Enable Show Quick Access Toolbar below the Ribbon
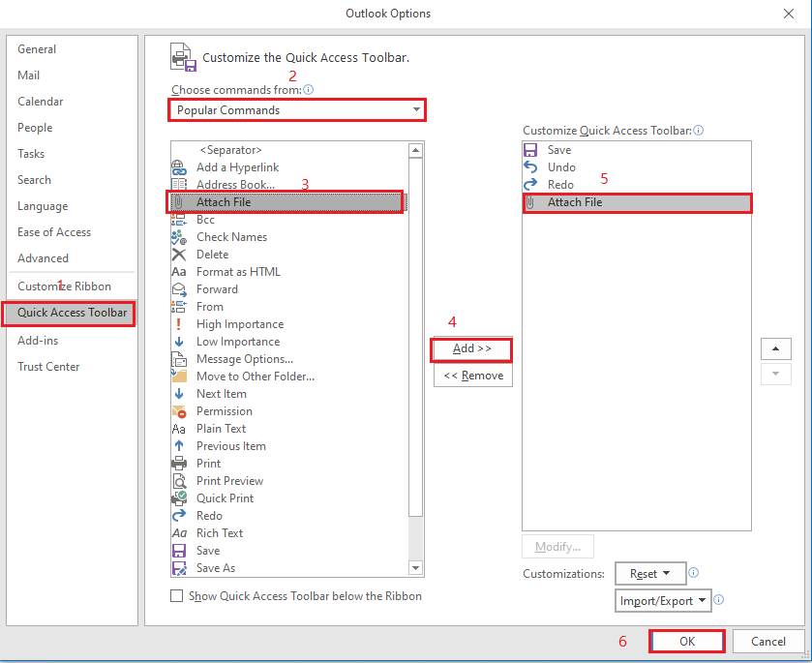This screenshot has width=812, height=663. point(176,595)
